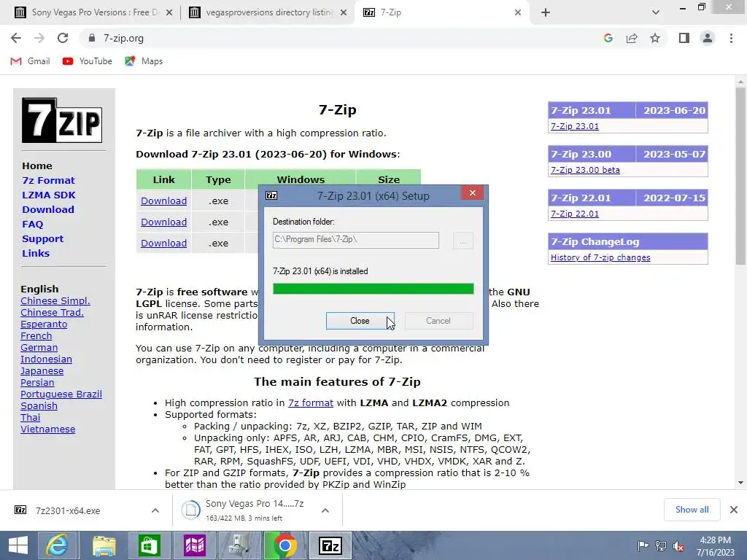This screenshot has height=560, width=747.
Task: Switch language to Chinese Simpl.
Action: click(55, 301)
